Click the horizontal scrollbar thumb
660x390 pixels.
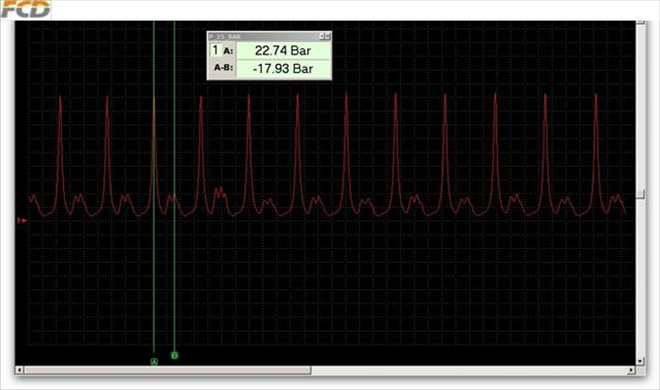168,370
